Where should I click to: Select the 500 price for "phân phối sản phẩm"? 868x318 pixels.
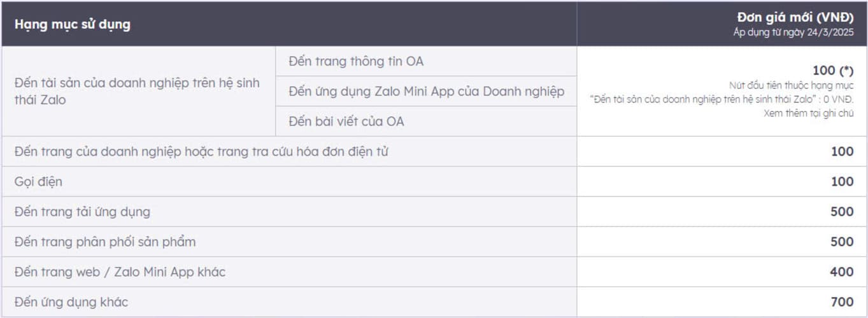point(842,242)
